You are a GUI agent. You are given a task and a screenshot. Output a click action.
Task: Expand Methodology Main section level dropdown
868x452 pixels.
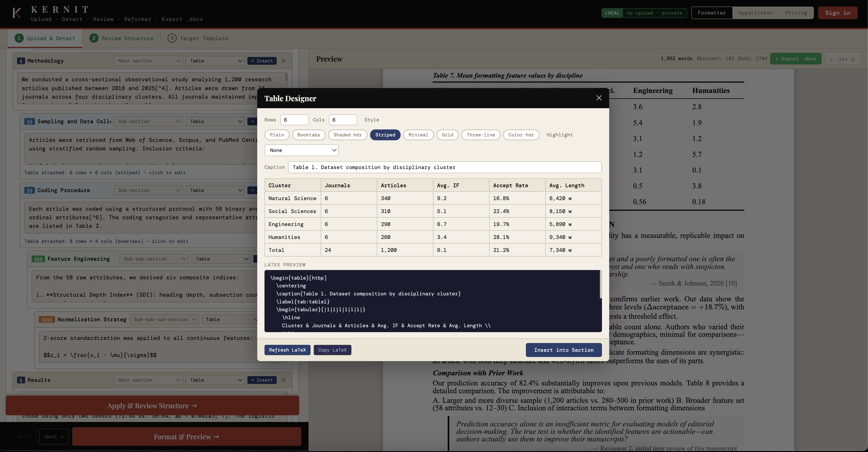(x=148, y=61)
